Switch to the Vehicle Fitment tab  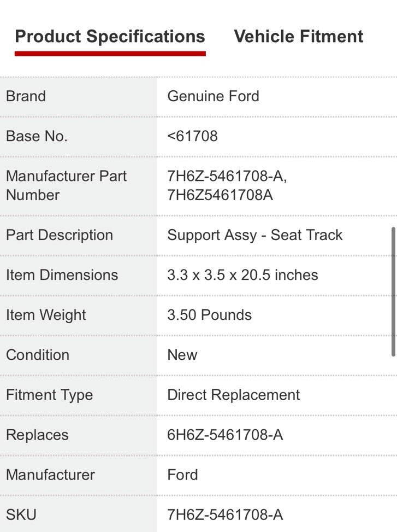[298, 37]
